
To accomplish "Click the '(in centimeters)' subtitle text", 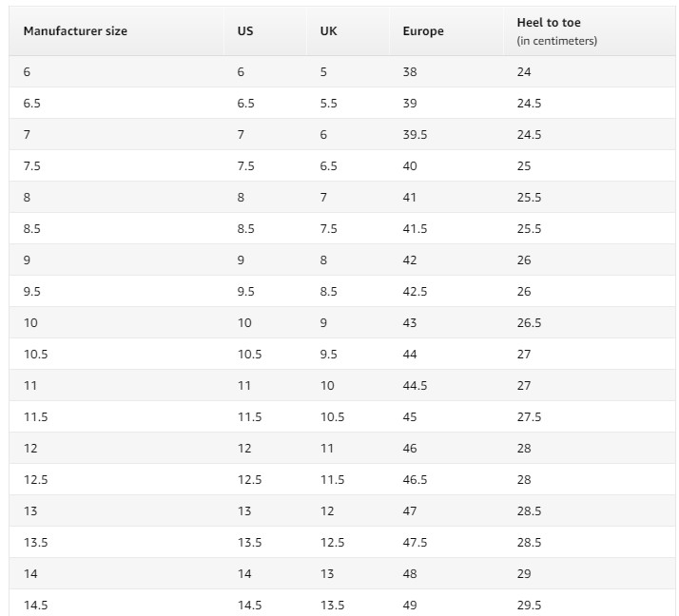I will pos(557,41).
